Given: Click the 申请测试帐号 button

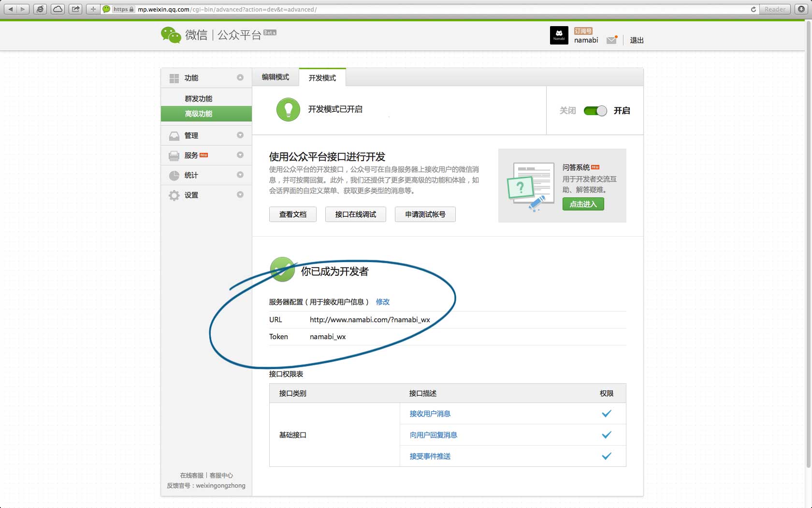Looking at the screenshot, I should 425,214.
